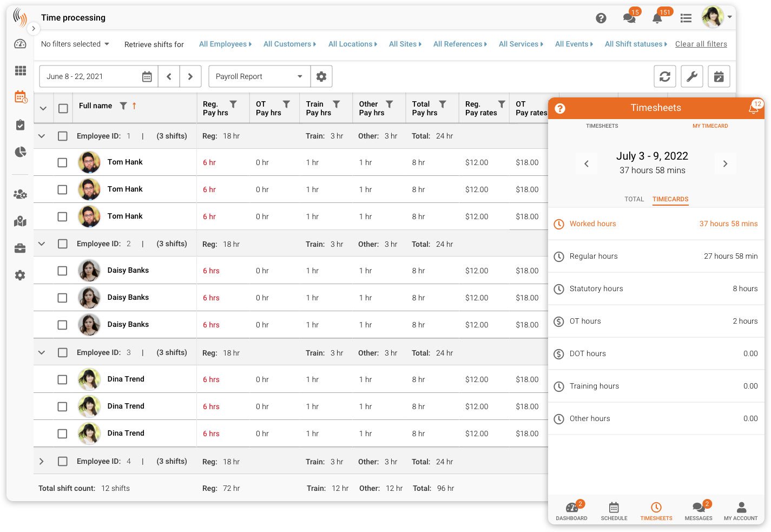Open DASHBOARD in bottom navigation
Image resolution: width=771 pixels, height=532 pixels.
click(571, 511)
